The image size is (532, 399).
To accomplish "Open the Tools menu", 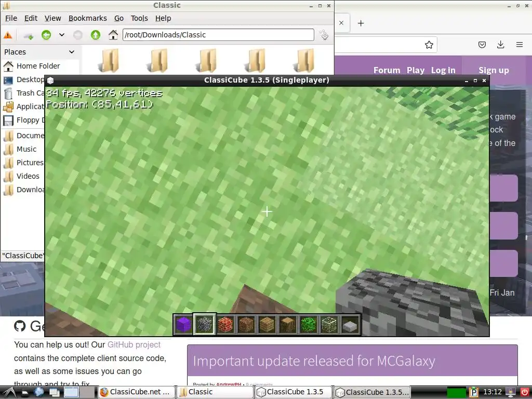I will point(139,18).
